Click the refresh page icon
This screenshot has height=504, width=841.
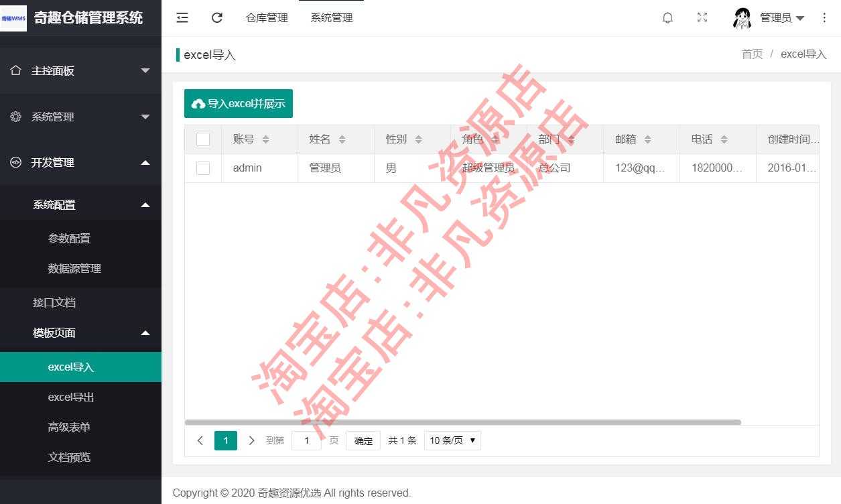pos(216,17)
